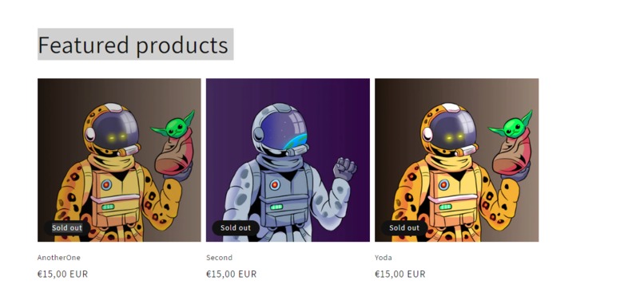
Task: Open the AnotherOne product image
Action: pos(119,160)
